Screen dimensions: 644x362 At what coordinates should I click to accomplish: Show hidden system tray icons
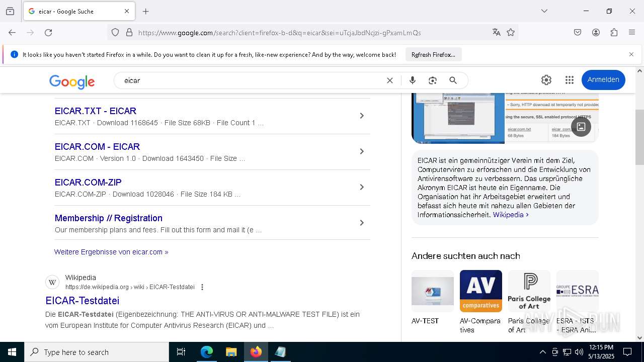[x=542, y=352]
